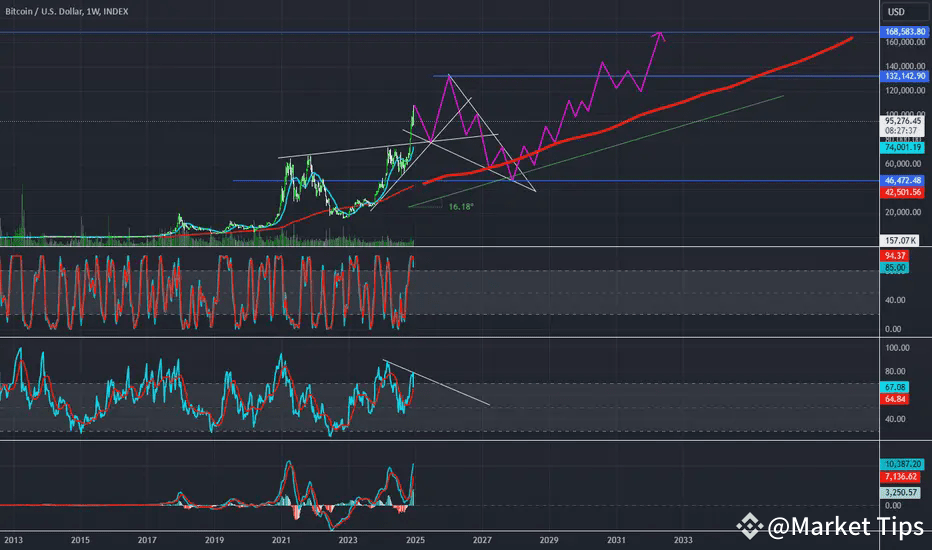
Task: Click 2025 on the time axis
Action: pos(415,540)
